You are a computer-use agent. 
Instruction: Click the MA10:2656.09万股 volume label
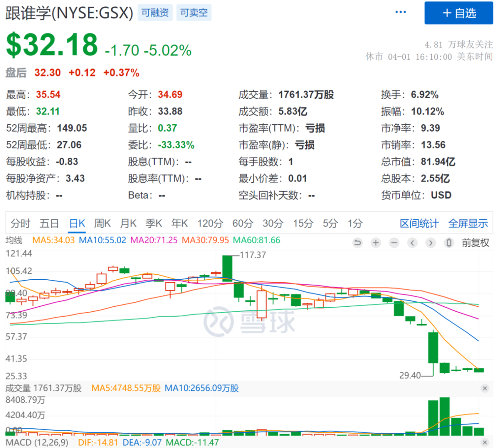[x=202, y=388]
